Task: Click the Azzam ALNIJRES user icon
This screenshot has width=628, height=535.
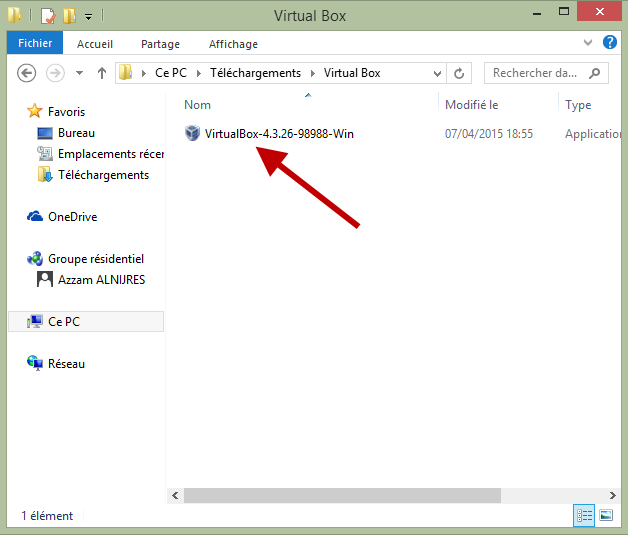Action: click(45, 279)
